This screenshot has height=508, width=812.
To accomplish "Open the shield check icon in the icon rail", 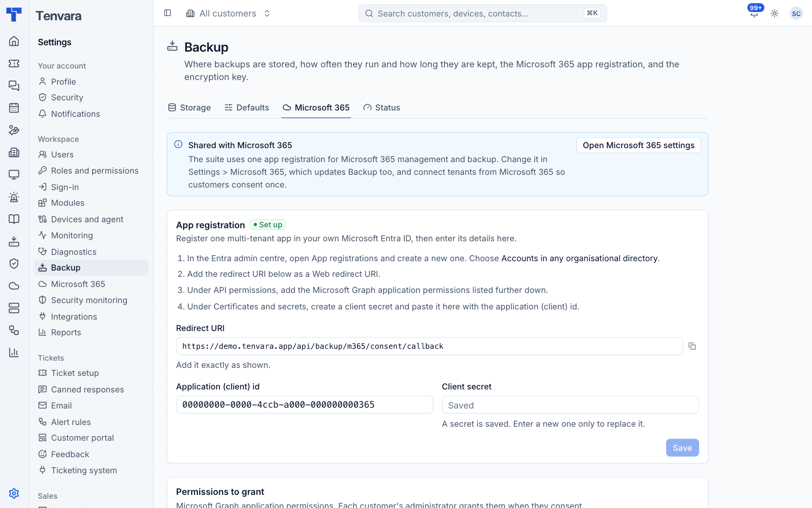I will tap(14, 263).
